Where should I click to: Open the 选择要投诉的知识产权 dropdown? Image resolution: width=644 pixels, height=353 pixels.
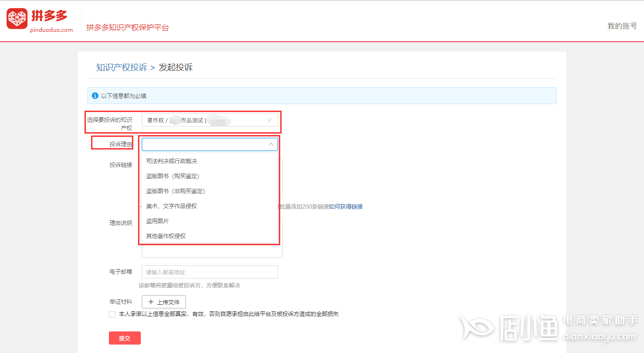pyautogui.click(x=210, y=120)
